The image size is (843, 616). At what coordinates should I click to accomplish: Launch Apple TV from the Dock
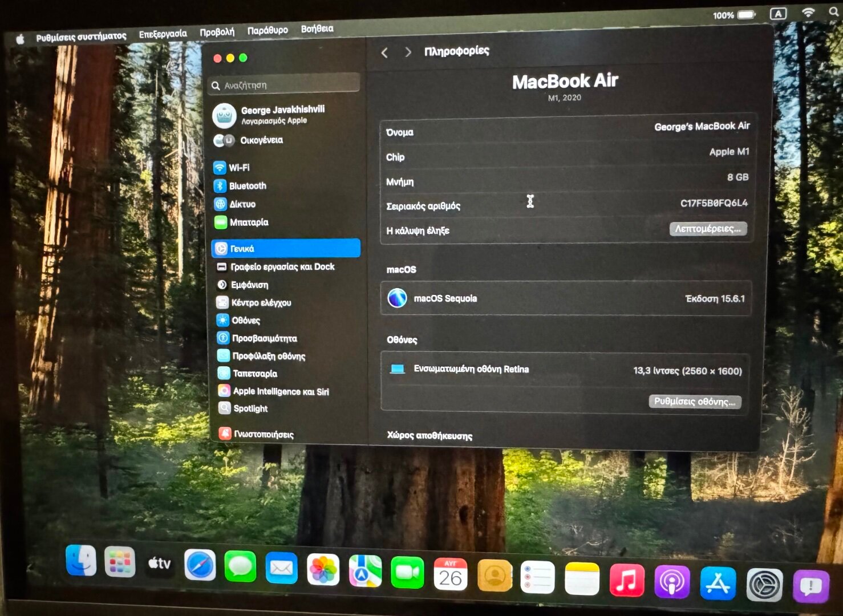pos(160,564)
